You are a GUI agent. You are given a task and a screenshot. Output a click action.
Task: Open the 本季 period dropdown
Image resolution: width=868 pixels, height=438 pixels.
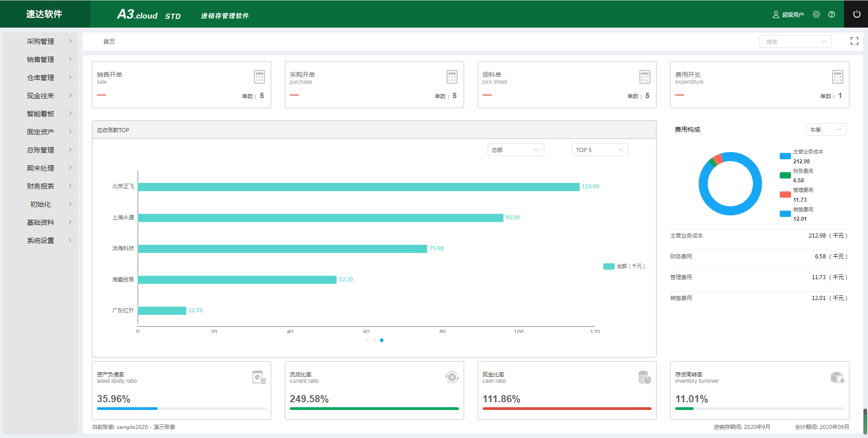pos(825,130)
